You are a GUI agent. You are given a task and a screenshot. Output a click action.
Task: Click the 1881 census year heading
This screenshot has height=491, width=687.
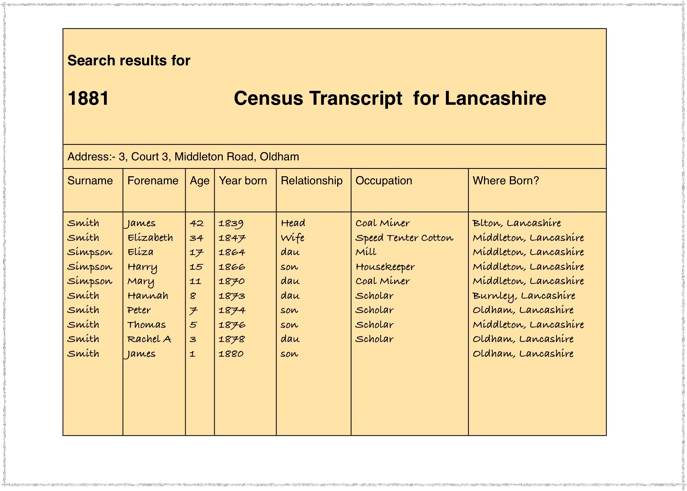(x=88, y=99)
